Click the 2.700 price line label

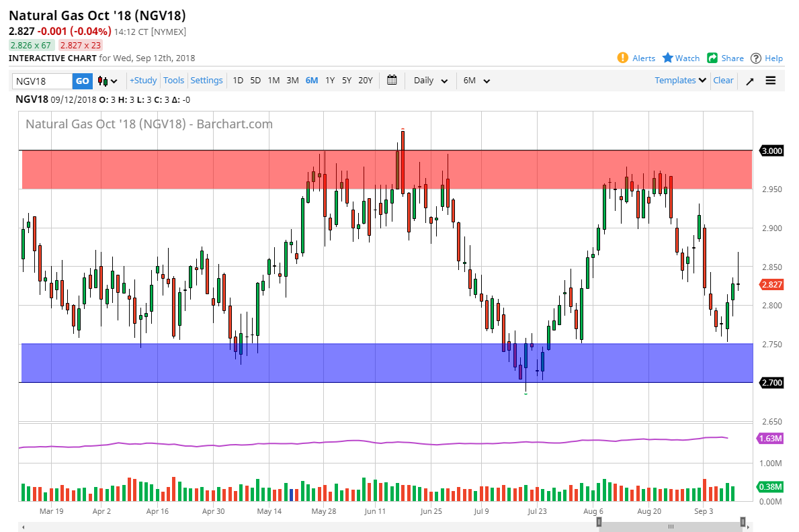click(771, 383)
